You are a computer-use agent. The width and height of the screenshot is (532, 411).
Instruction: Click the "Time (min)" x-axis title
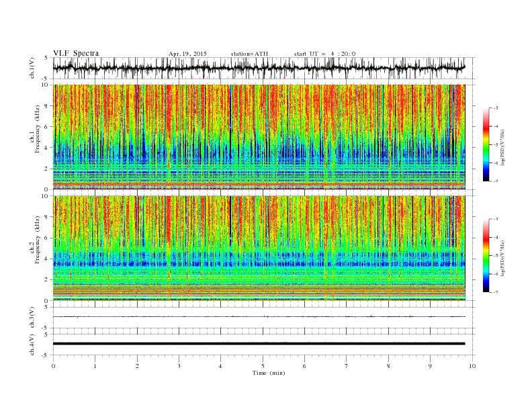(269, 373)
